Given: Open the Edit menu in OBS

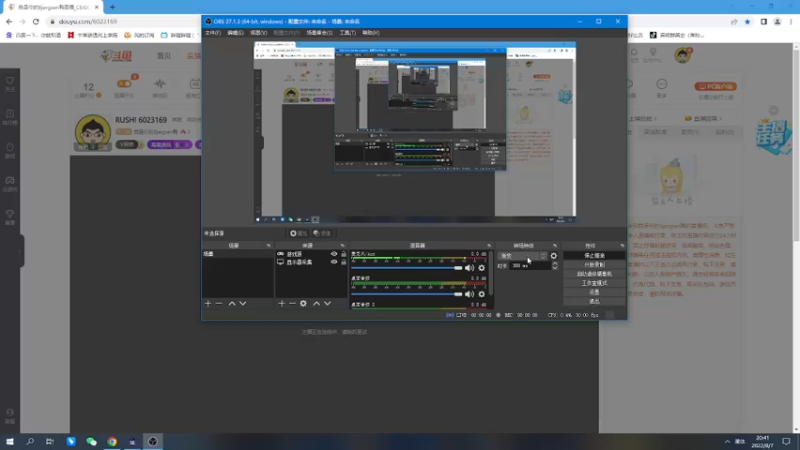Looking at the screenshot, I should pos(235,33).
